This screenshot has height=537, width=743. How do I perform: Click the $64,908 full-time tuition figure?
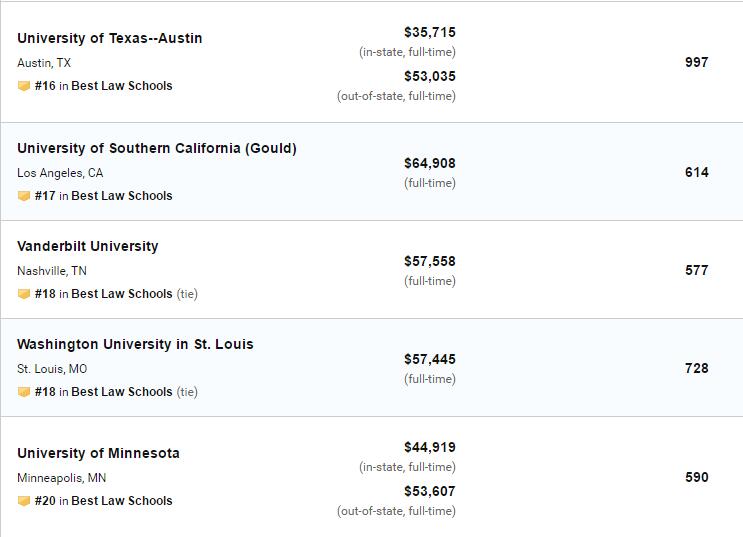pyautogui.click(x=429, y=163)
